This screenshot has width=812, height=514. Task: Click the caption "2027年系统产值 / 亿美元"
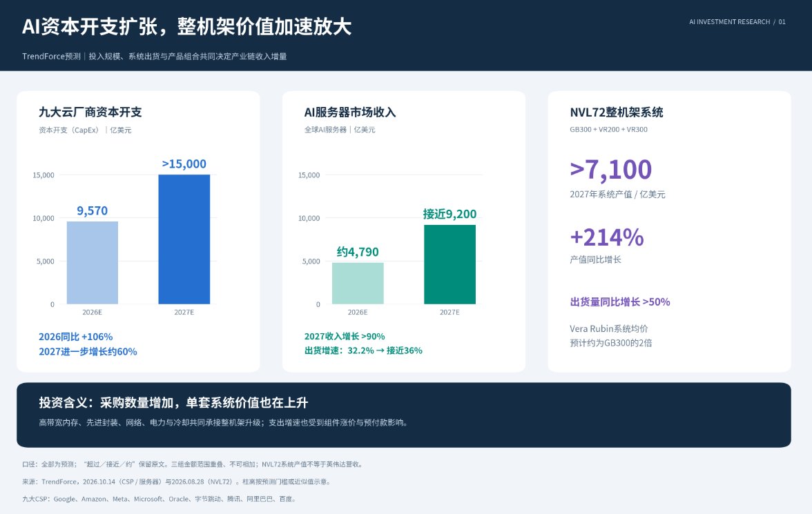[617, 195]
